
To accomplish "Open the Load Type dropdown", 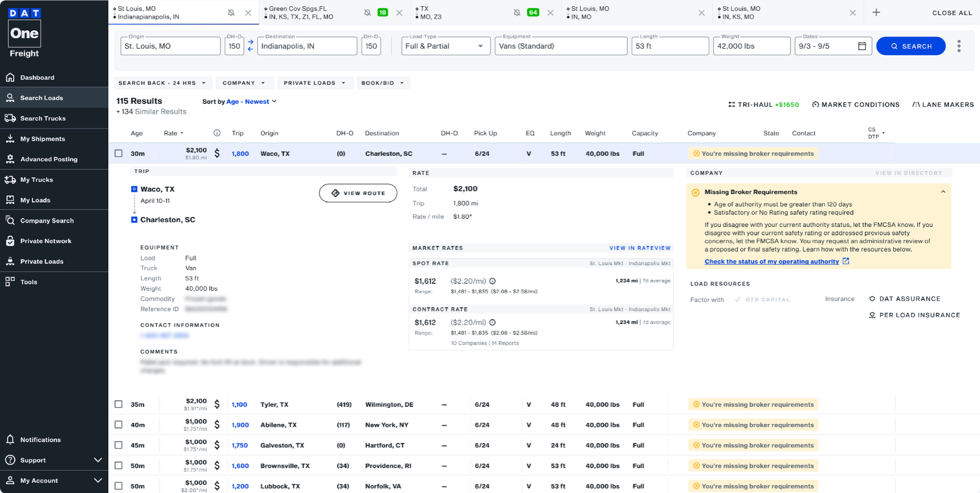I will click(x=446, y=46).
